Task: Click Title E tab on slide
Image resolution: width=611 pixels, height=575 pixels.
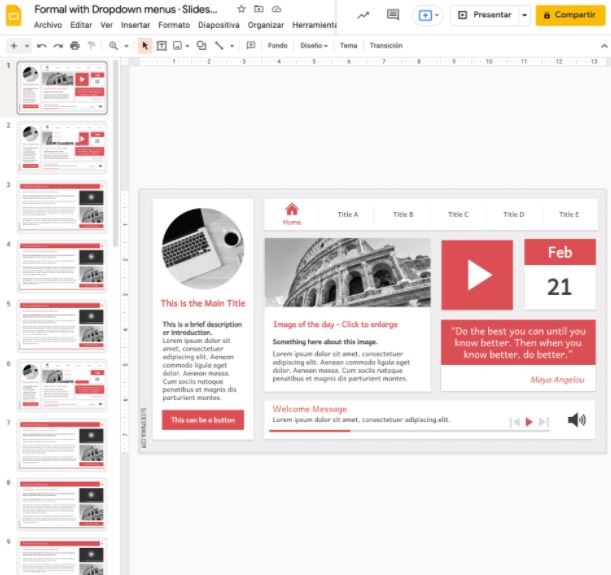Action: click(x=569, y=214)
